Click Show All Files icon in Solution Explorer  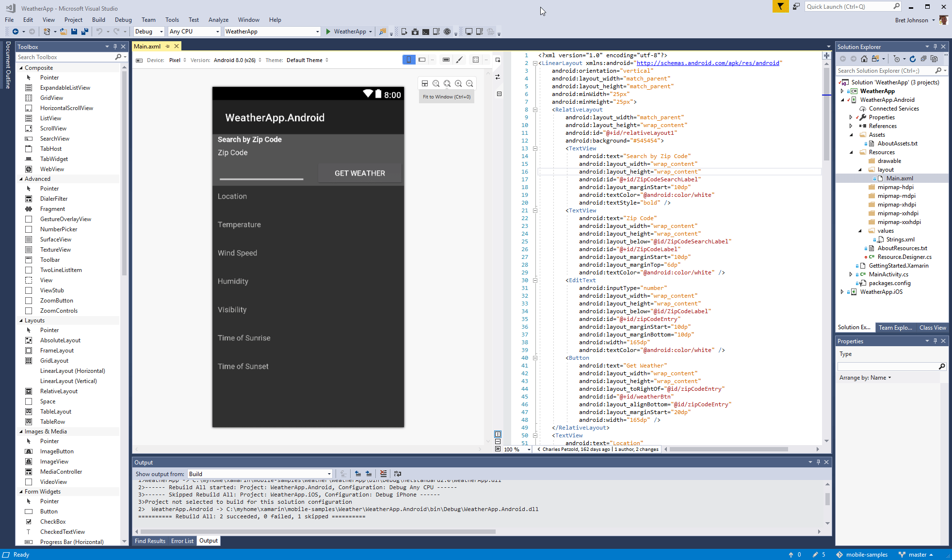pos(934,59)
